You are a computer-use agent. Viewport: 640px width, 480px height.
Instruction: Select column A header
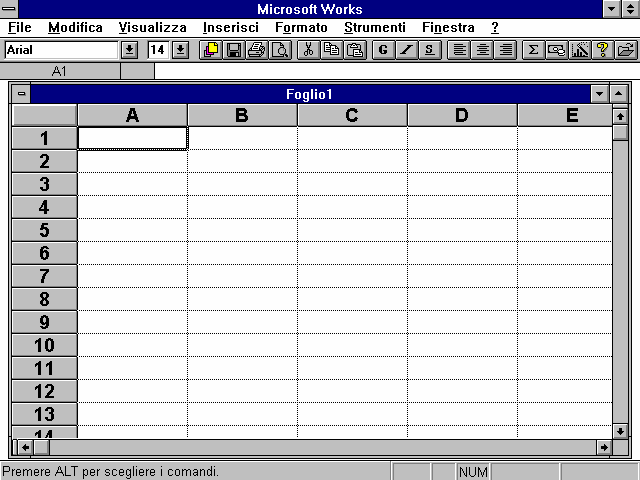click(132, 116)
